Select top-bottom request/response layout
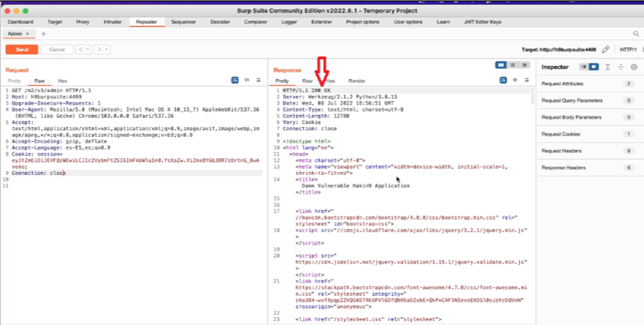This screenshot has width=644, height=325. pyautogui.click(x=513, y=65)
